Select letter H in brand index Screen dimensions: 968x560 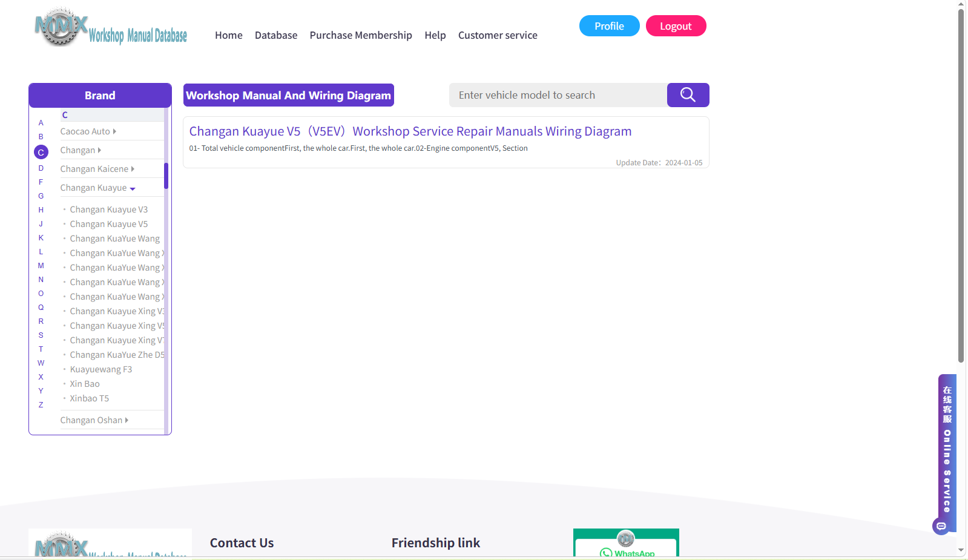click(41, 210)
